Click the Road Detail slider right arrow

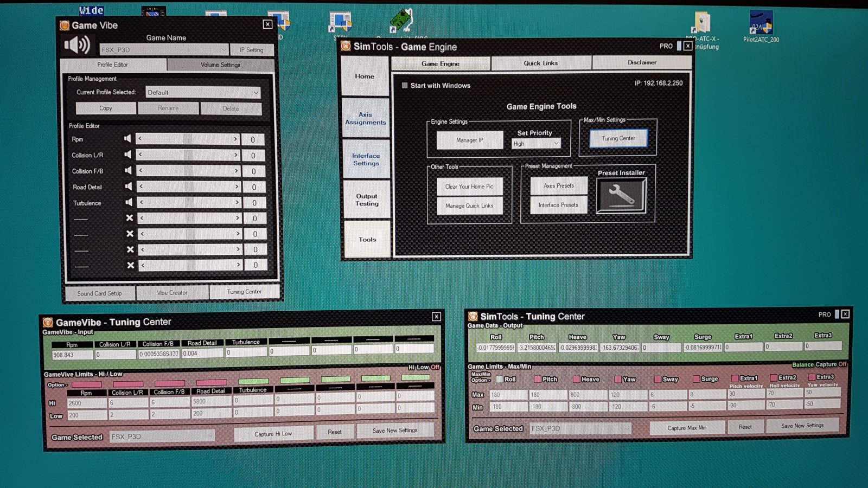click(237, 187)
